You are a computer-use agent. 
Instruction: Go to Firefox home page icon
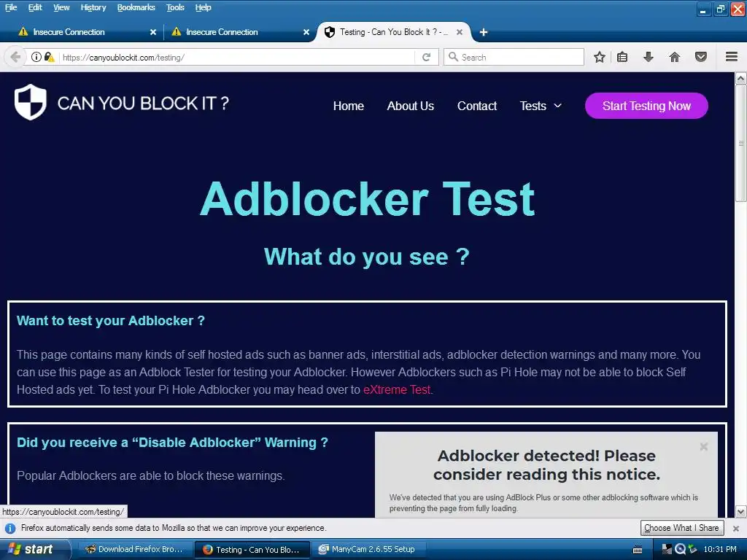click(675, 57)
